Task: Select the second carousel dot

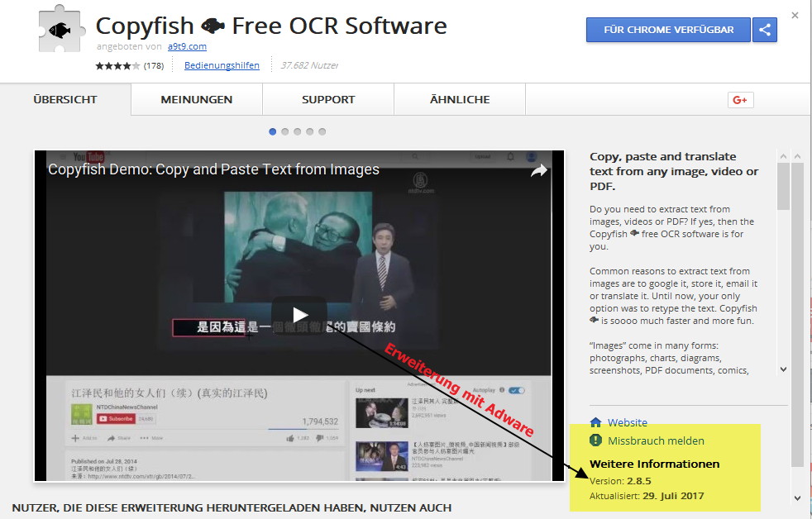Action: [x=284, y=131]
